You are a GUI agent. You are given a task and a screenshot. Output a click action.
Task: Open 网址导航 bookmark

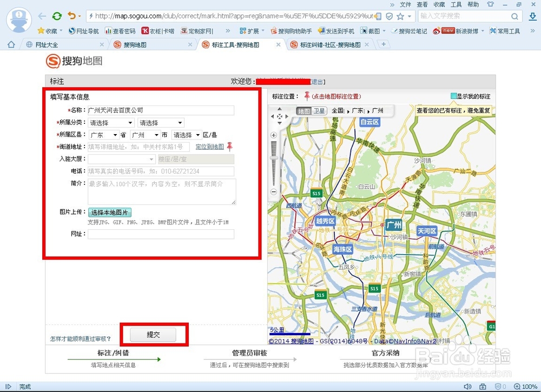pos(83,31)
